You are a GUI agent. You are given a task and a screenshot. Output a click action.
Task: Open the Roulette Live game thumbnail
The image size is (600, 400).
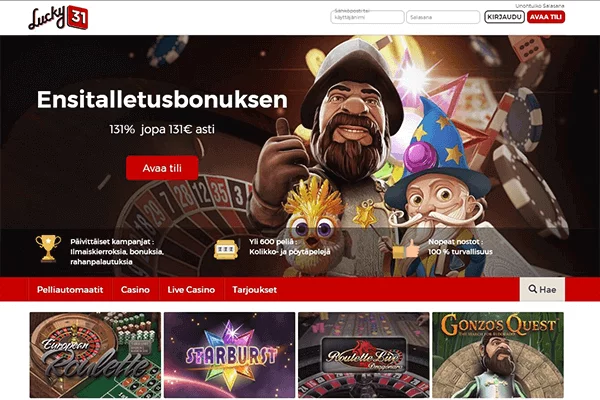[x=364, y=355]
